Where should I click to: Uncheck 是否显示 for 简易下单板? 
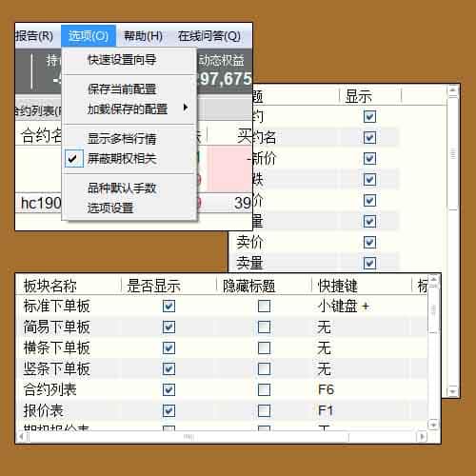(x=169, y=327)
